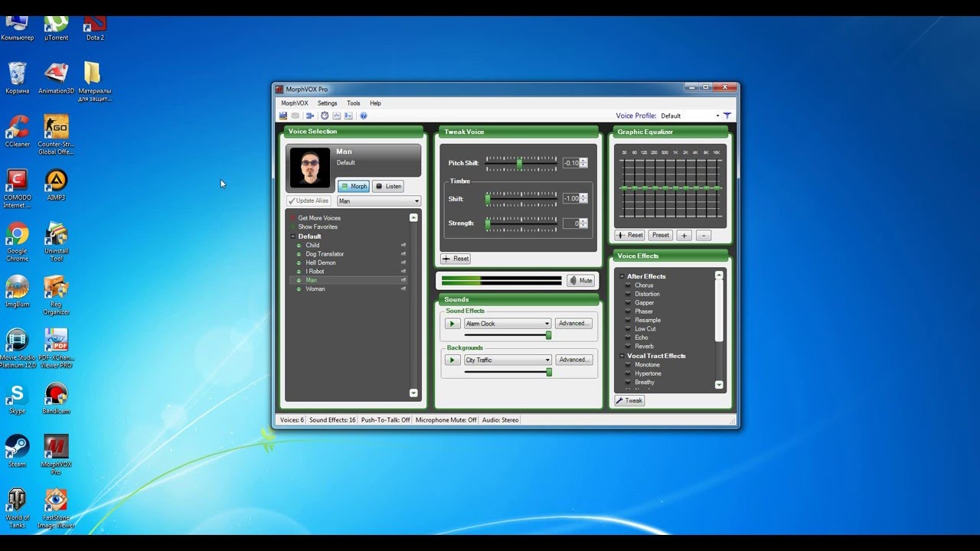Open the Alarm Clock sound effects dropdown
Screen dimensions: 980x551
point(508,324)
